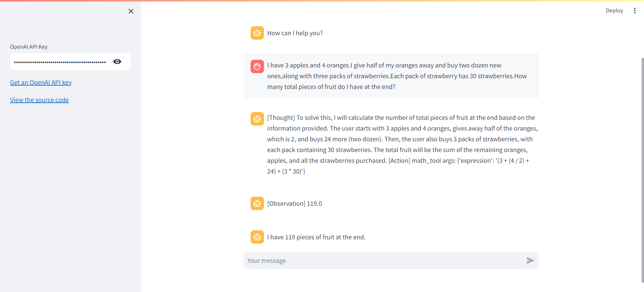644x292 pixels.
Task: Close the sidebar with the X icon
Action: click(131, 11)
